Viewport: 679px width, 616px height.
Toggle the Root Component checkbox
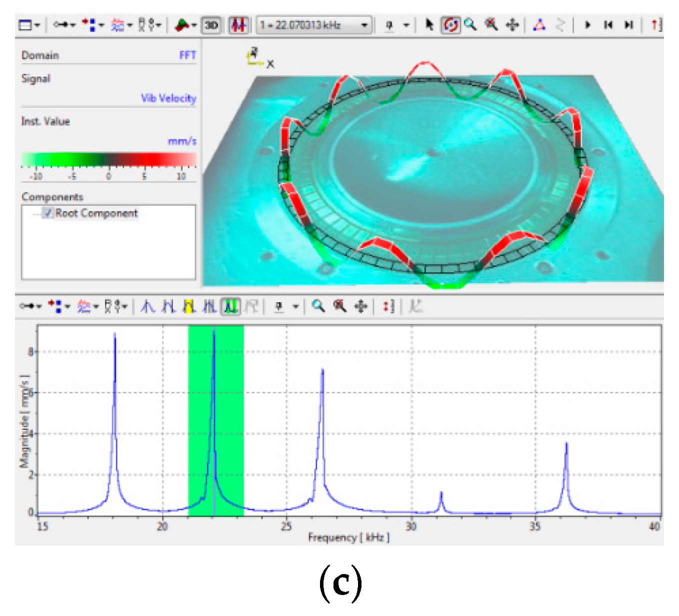click(x=48, y=213)
